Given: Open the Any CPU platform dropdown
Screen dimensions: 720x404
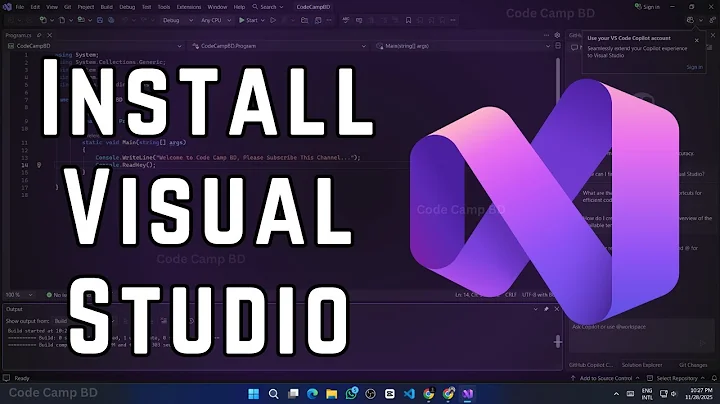Looking at the screenshot, I should tap(215, 20).
